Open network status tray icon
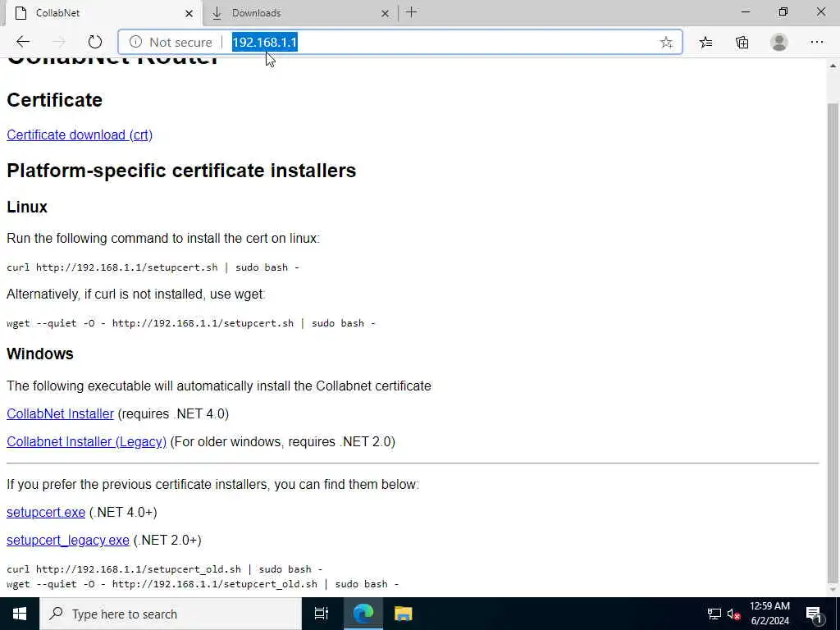This screenshot has height=630, width=840. [x=714, y=614]
